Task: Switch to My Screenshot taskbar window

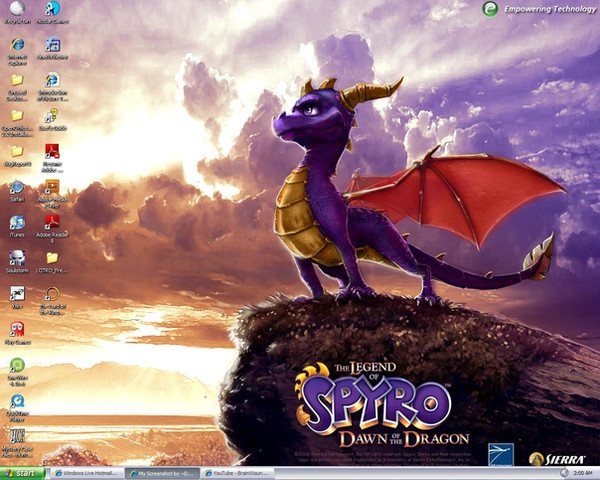Action: (x=162, y=473)
